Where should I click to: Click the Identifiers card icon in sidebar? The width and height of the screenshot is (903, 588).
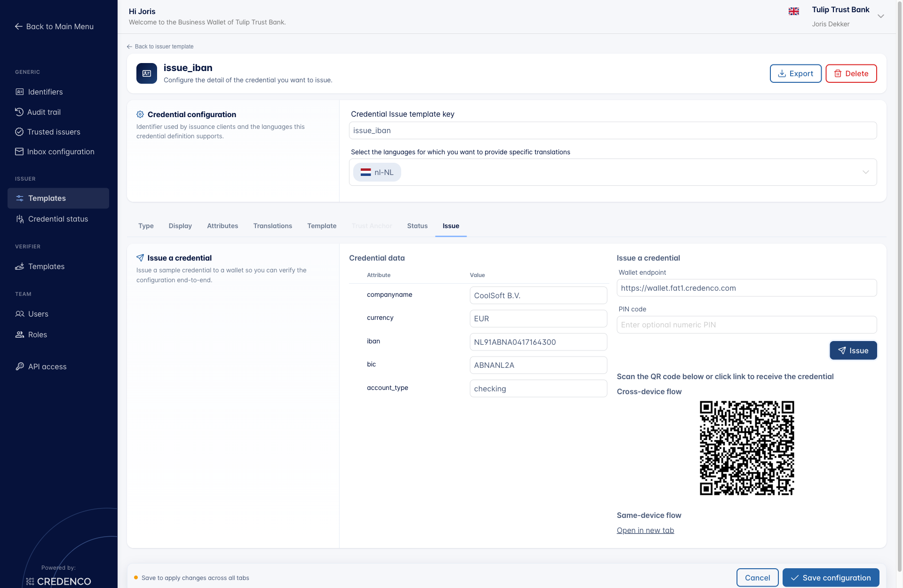click(20, 92)
